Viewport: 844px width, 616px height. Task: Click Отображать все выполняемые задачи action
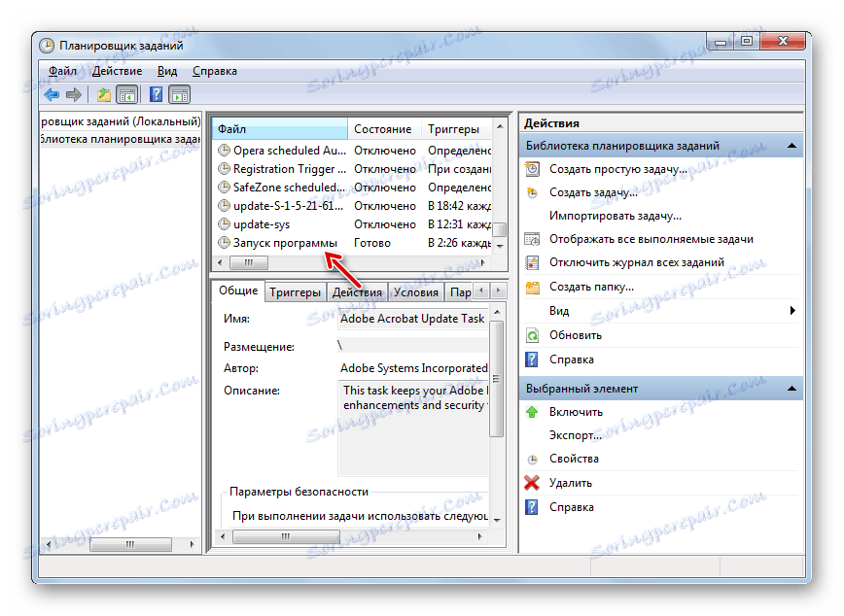coord(651,239)
